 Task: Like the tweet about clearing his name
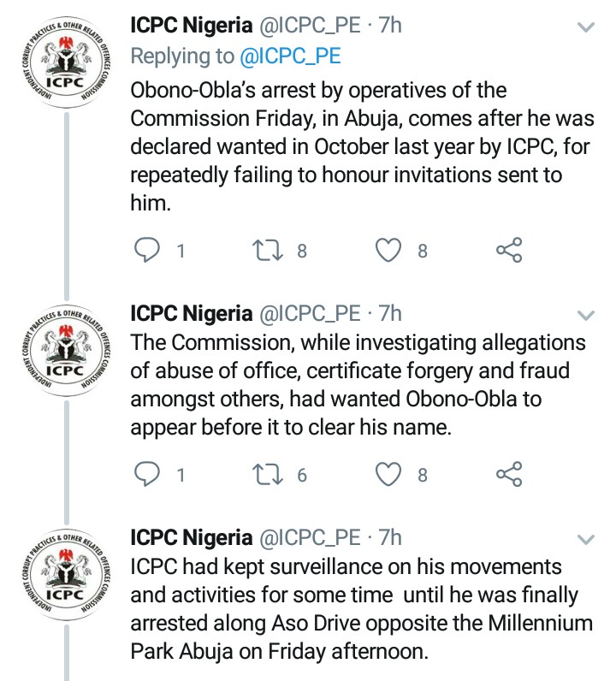pos(389,474)
